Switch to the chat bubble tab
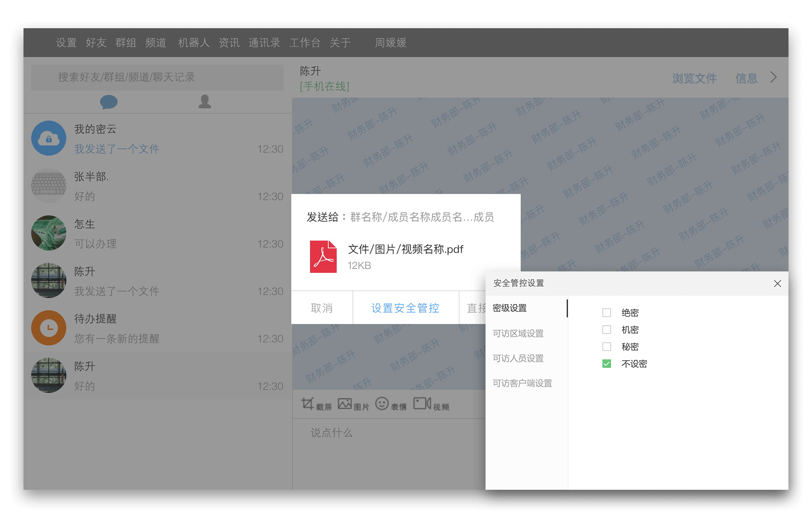The height and width of the screenshot is (518, 812). point(110,101)
